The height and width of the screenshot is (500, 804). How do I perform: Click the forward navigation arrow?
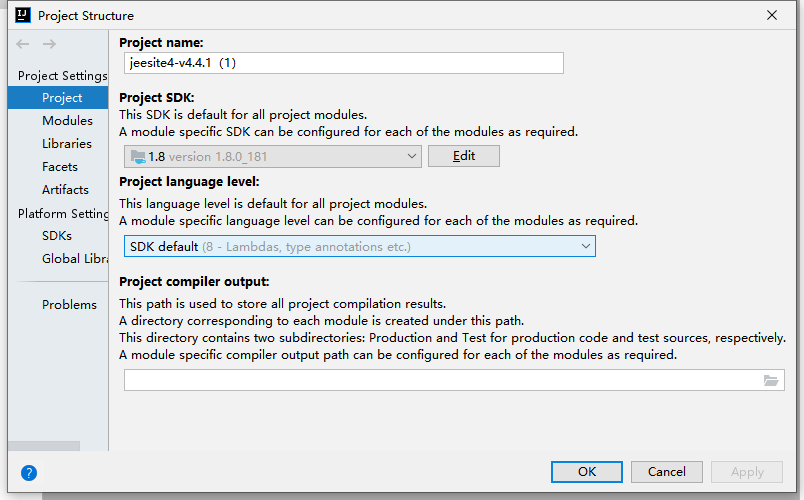tap(49, 44)
